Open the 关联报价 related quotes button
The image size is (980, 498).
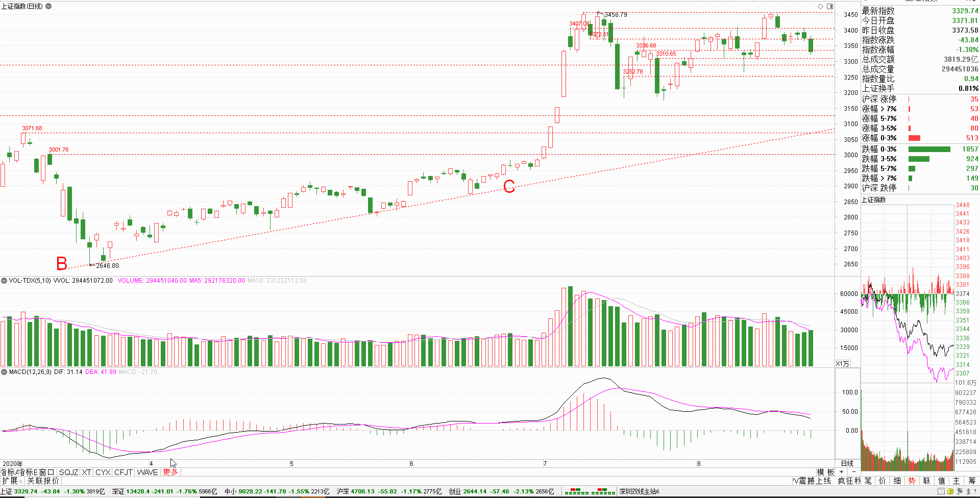pyautogui.click(x=43, y=481)
